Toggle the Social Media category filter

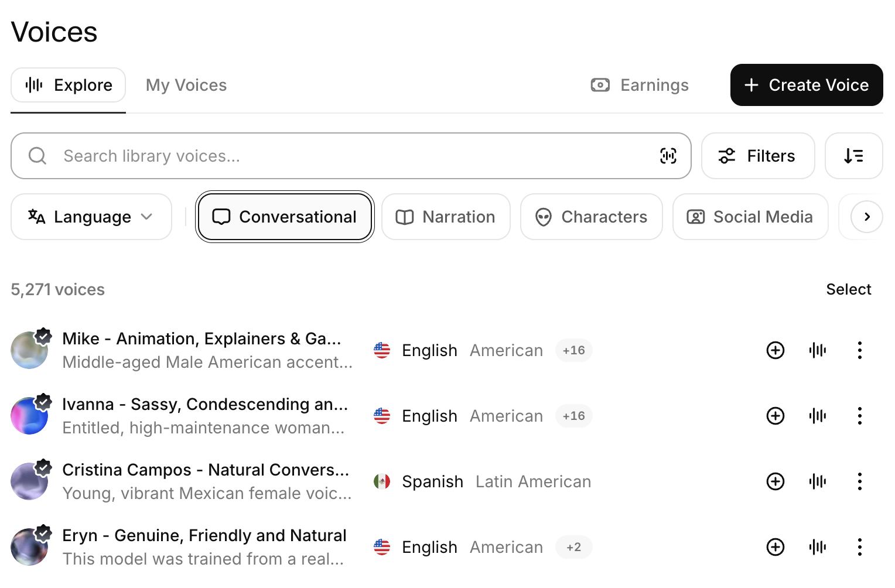click(x=750, y=217)
